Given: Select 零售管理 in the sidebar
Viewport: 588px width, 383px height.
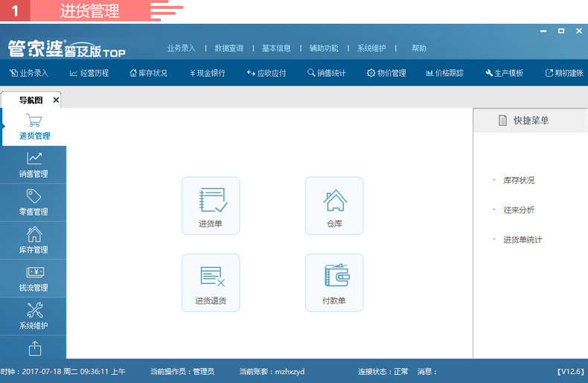Looking at the screenshot, I should click(x=33, y=202).
